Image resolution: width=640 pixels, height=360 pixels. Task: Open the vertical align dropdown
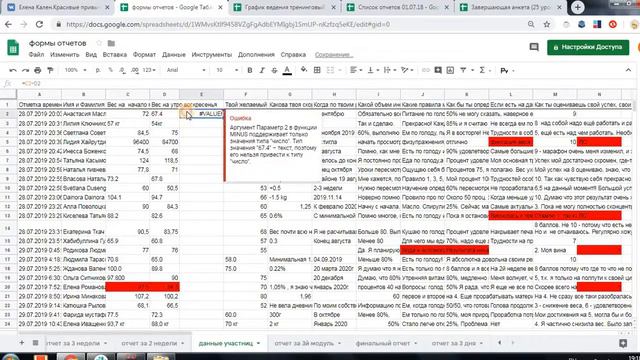click(373, 70)
